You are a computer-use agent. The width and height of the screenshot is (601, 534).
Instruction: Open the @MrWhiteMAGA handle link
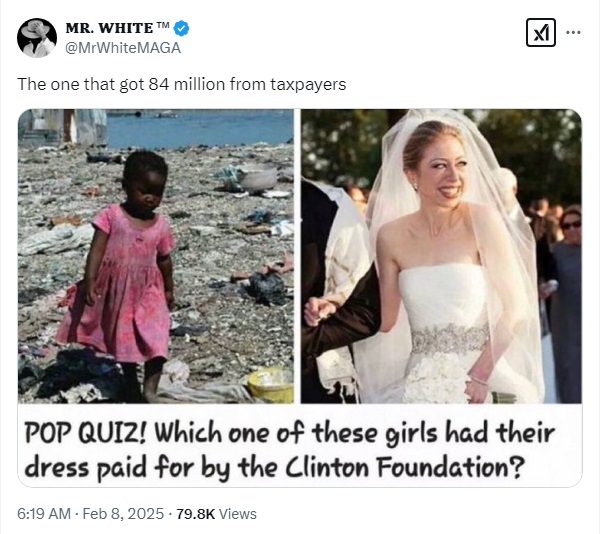[123, 48]
